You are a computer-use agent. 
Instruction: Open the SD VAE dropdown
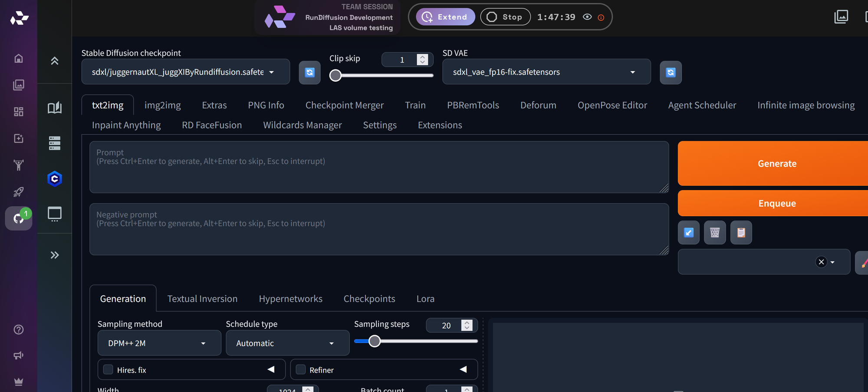[546, 72]
